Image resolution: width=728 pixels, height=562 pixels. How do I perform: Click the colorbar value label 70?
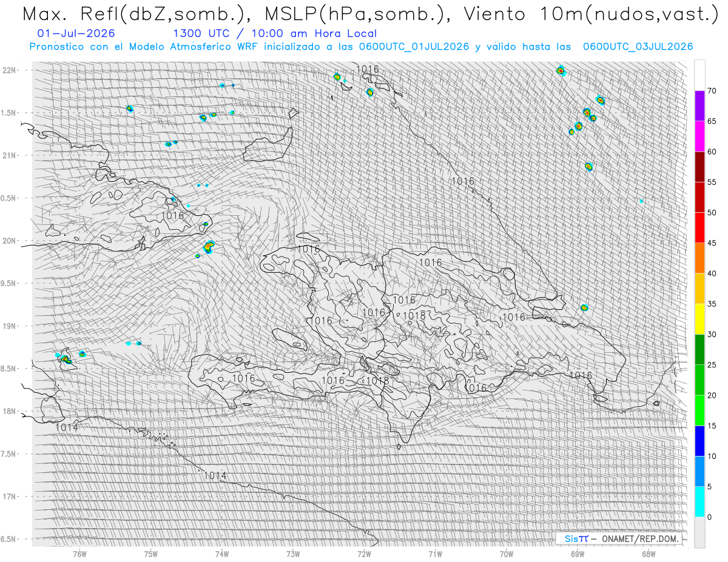click(x=712, y=91)
